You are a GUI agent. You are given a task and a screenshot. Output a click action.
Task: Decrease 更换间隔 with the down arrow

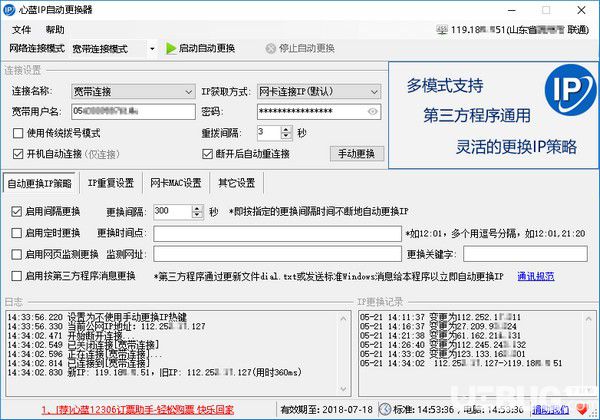tap(197, 215)
